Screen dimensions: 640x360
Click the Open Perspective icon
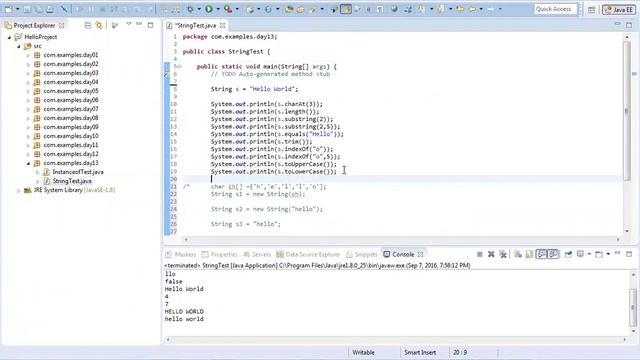pyautogui.click(x=591, y=9)
